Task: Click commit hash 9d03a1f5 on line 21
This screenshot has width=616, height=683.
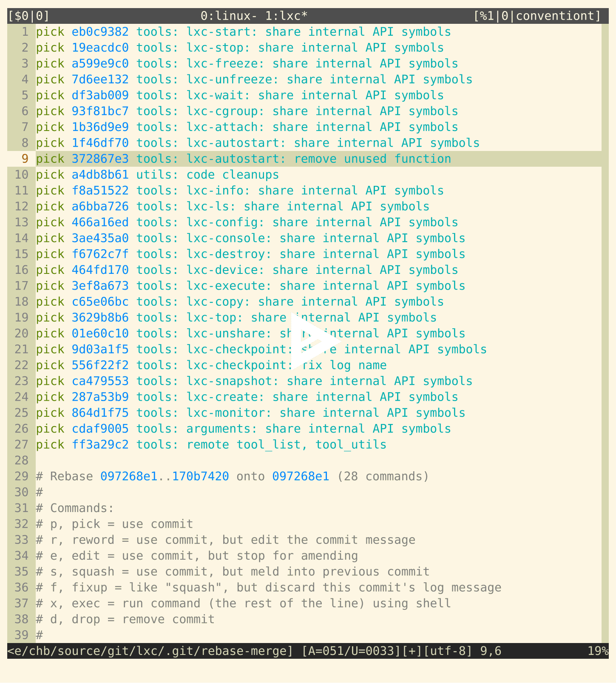Action: 100,350
